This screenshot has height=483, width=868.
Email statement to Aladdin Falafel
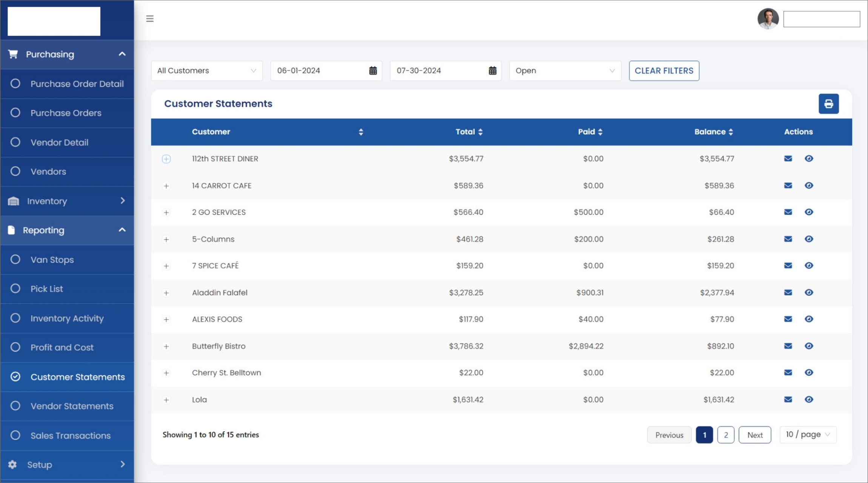pyautogui.click(x=788, y=292)
